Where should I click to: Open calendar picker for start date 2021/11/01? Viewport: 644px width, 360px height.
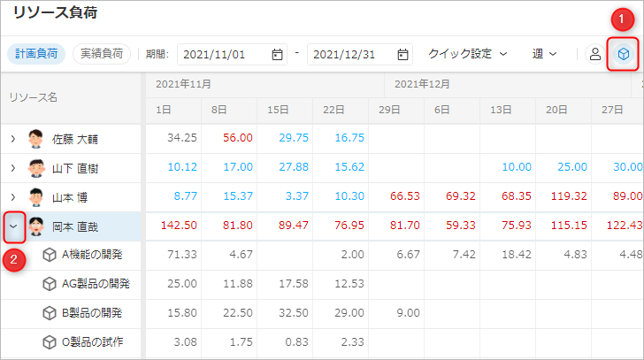(277, 54)
